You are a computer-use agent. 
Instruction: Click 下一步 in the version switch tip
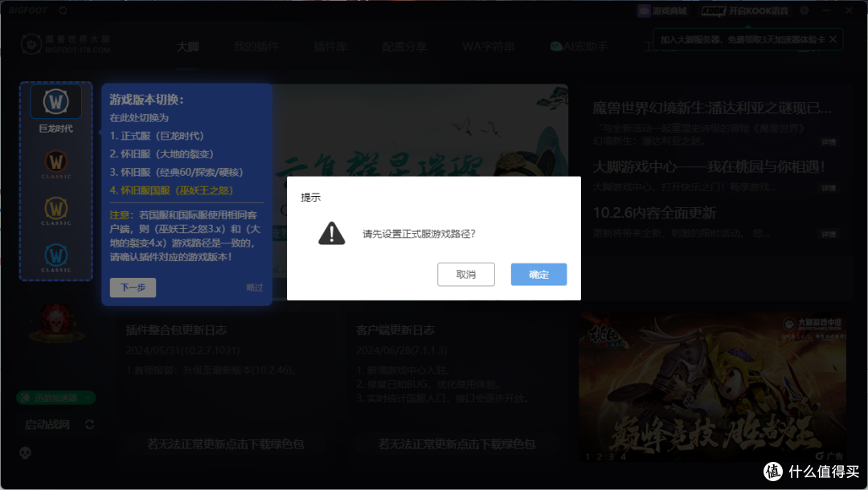click(x=133, y=288)
